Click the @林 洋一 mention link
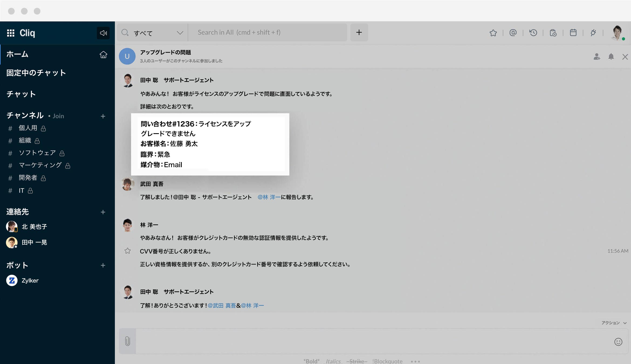Viewport: 631px width, 364px height. (269, 197)
